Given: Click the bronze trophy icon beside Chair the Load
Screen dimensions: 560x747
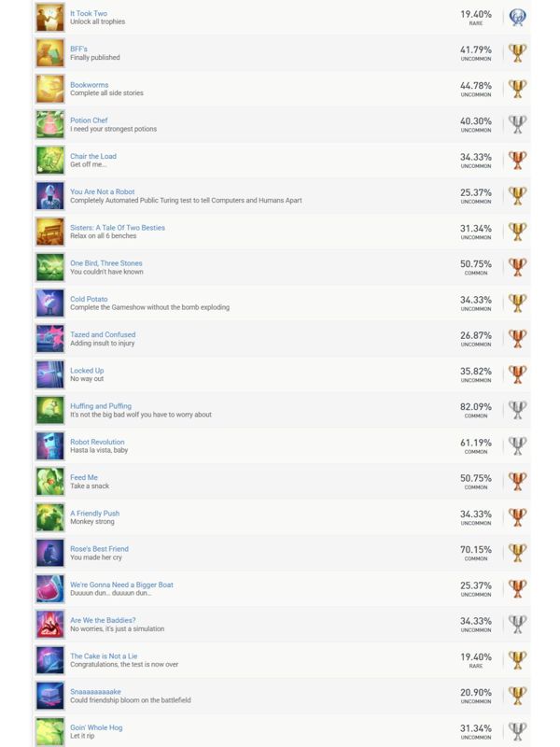Looking at the screenshot, I should coord(517,161).
